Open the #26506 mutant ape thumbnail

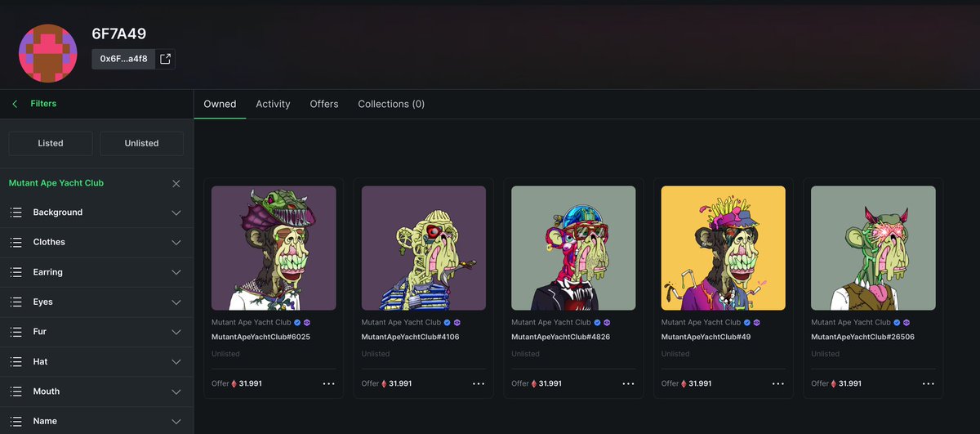pyautogui.click(x=873, y=248)
